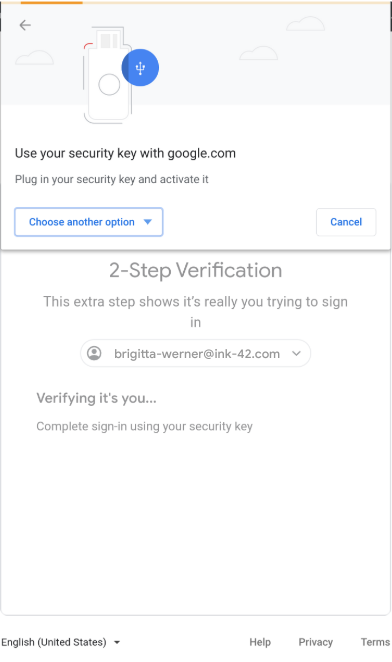Select the brigitta-werner@ink-42.com account chip
Viewport: 392px width, 662px height.
coord(195,353)
